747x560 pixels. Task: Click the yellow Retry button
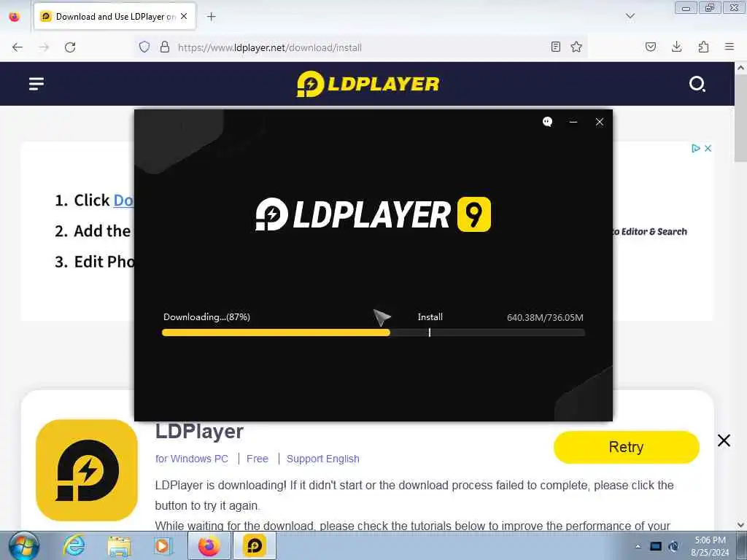[x=627, y=447]
